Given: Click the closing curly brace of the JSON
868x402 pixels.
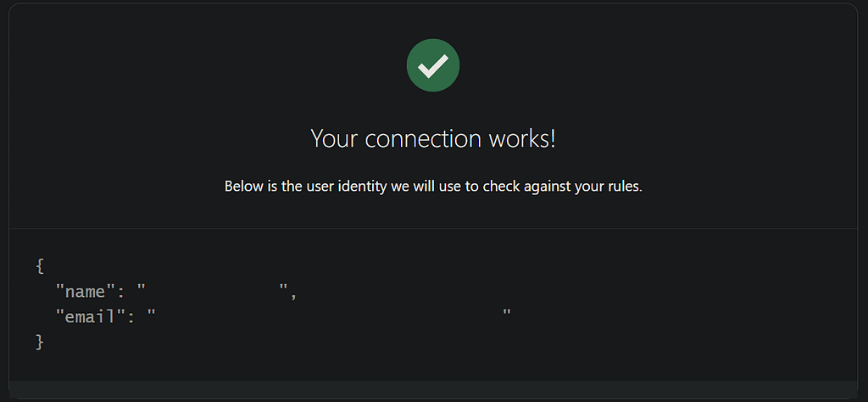Looking at the screenshot, I should click(40, 342).
